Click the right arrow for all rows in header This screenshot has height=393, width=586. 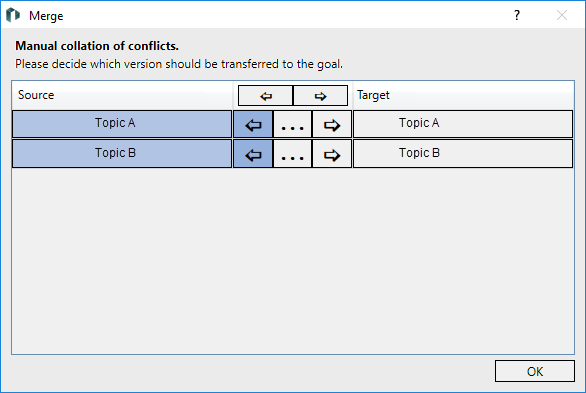[320, 96]
